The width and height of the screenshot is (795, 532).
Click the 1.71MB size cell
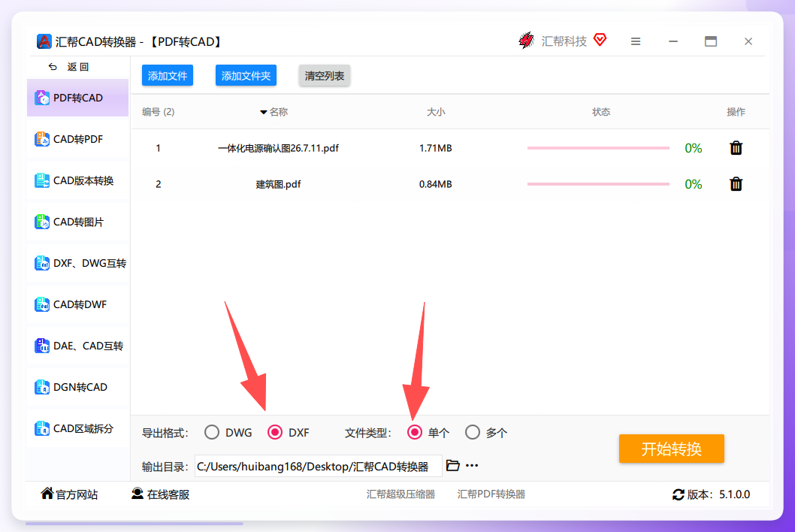435,148
